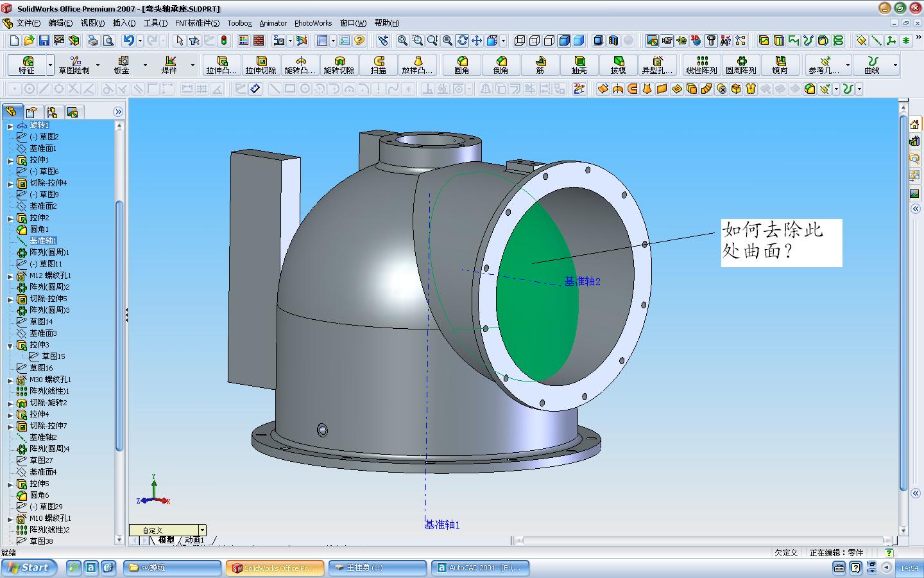Toggle Hidden Lines Visible display mode
The image size is (924, 578).
click(x=535, y=40)
